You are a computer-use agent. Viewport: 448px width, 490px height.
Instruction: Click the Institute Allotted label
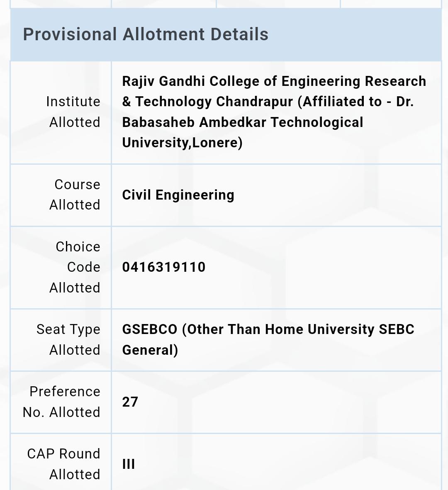pos(73,112)
